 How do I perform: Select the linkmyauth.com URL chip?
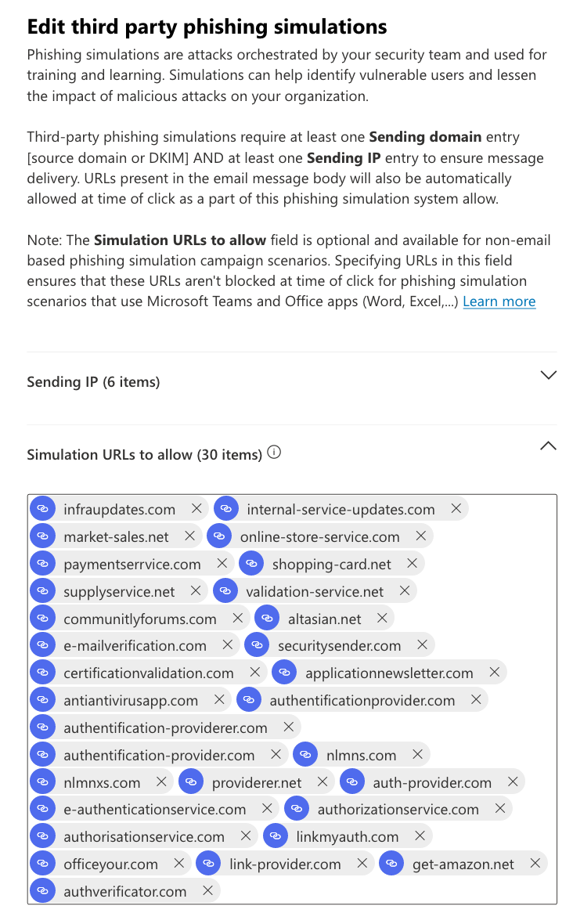click(x=348, y=837)
